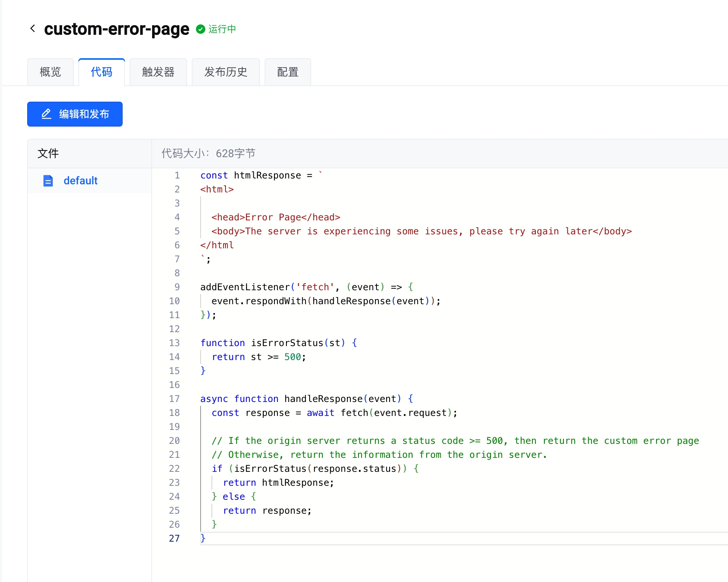728x582 pixels.
Task: Click the closing `; on line 7
Action: pyautogui.click(x=206, y=259)
